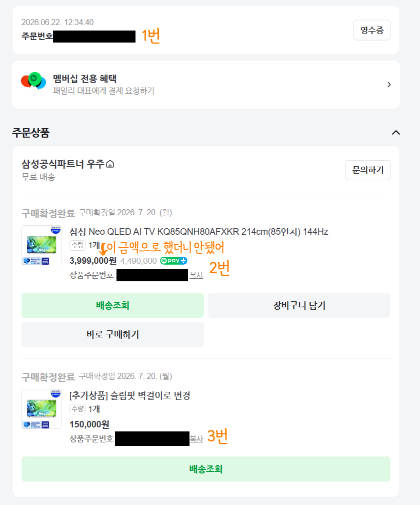Open the Neo QLED AI TV product title

click(x=199, y=232)
